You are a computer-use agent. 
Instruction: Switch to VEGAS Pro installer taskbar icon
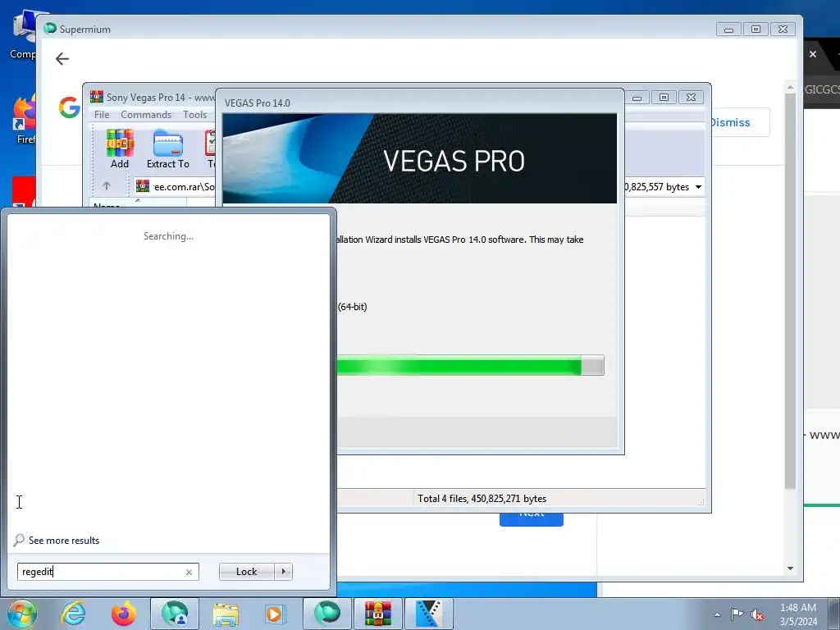(x=428, y=614)
